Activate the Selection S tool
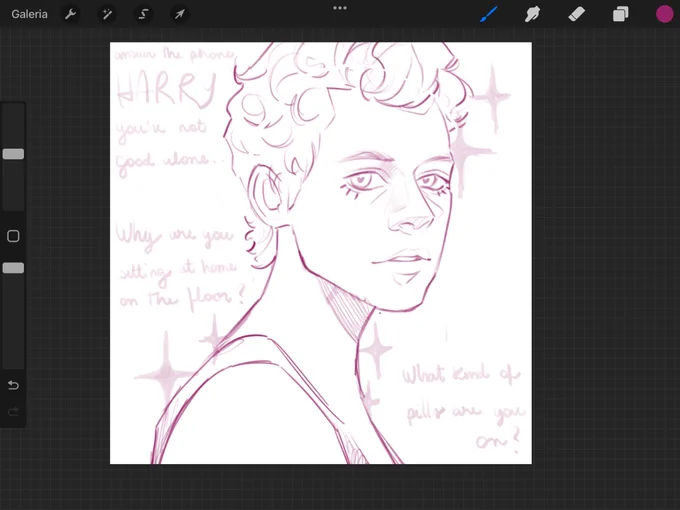 coord(143,14)
